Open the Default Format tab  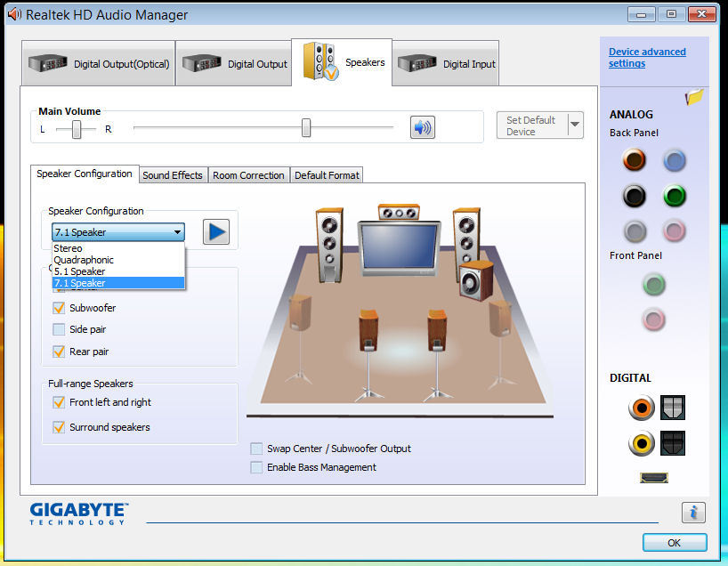click(x=327, y=175)
